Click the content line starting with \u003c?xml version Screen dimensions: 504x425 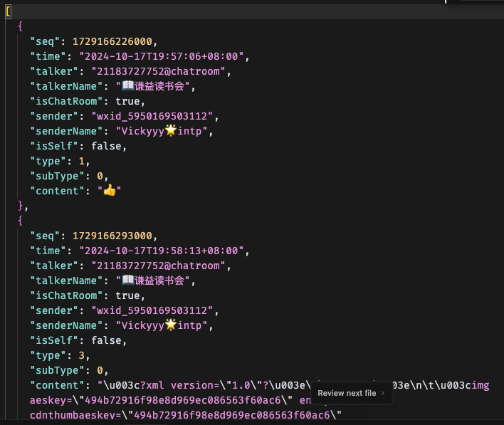(x=259, y=385)
